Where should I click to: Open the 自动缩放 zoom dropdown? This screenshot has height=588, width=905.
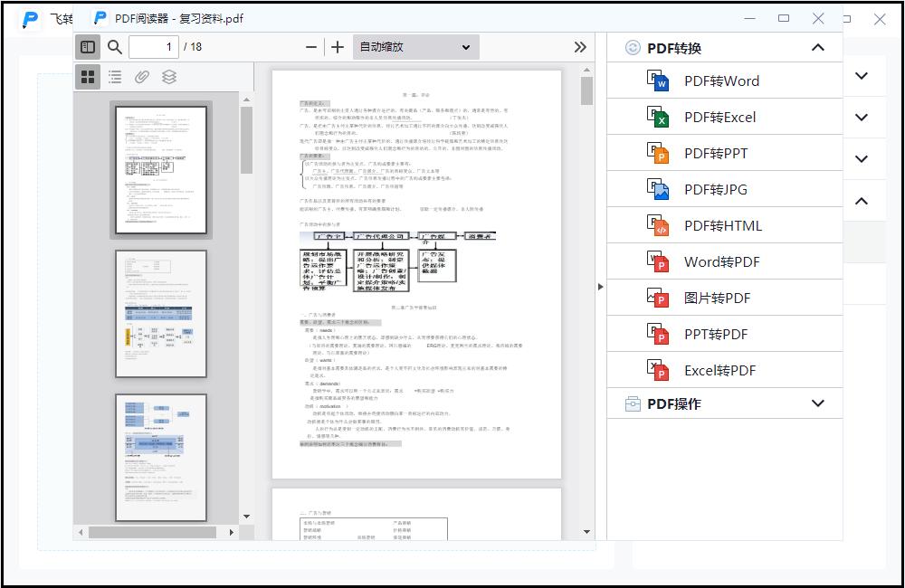(415, 47)
